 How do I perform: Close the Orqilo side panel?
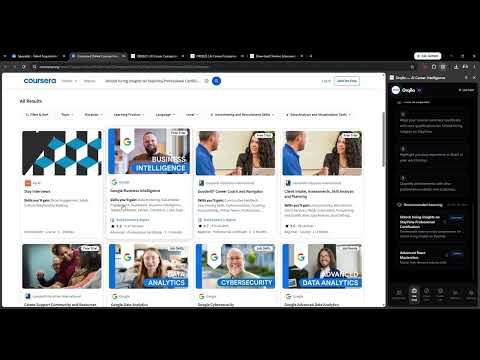coord(474,77)
